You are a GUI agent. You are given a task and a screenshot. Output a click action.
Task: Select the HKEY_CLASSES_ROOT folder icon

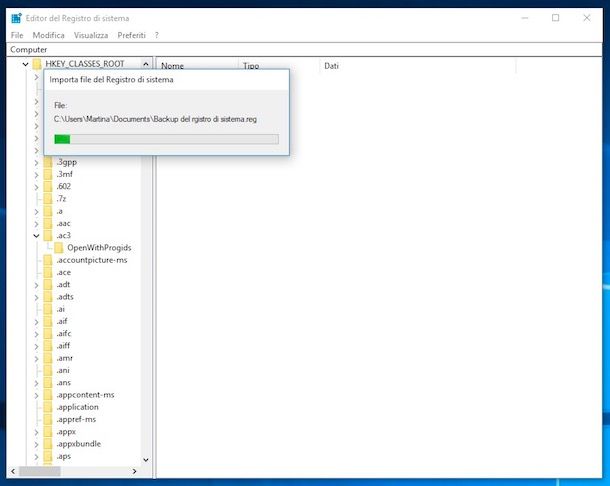37,65
